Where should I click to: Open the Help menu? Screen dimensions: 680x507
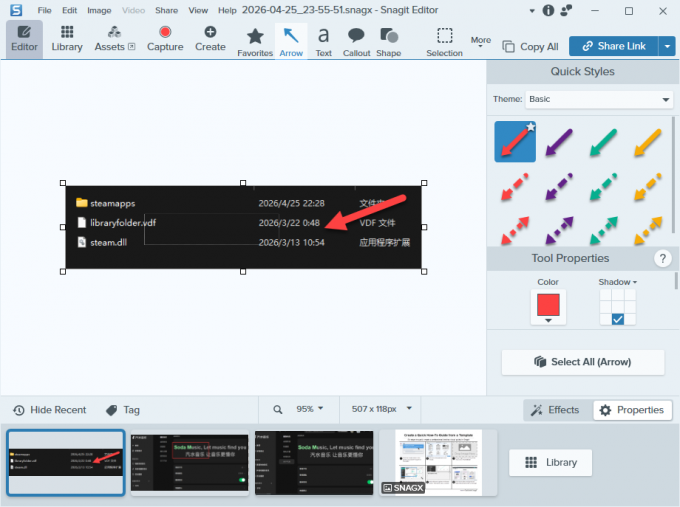(x=227, y=10)
